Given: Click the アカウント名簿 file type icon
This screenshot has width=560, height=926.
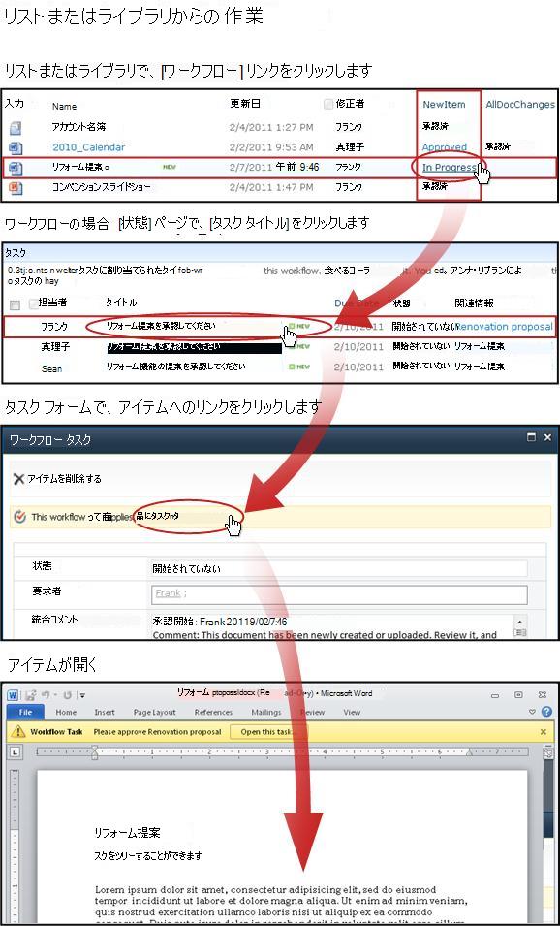Looking at the screenshot, I should 16,127.
